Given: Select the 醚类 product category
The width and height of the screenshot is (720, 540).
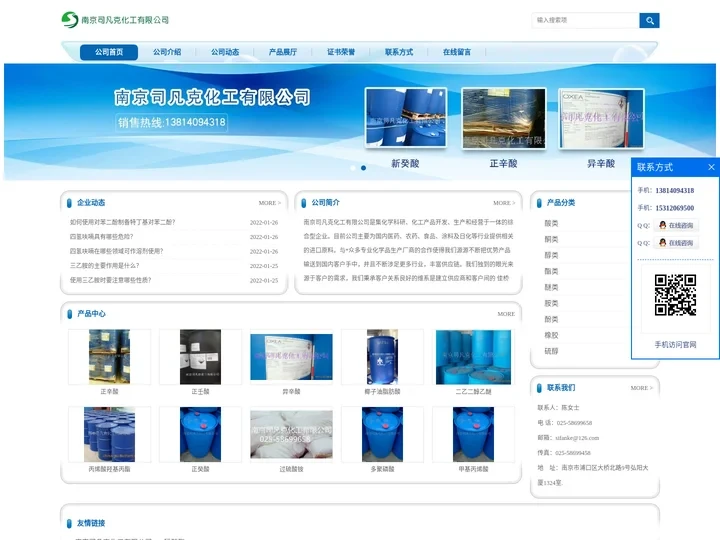Looking at the screenshot, I should [x=551, y=287].
